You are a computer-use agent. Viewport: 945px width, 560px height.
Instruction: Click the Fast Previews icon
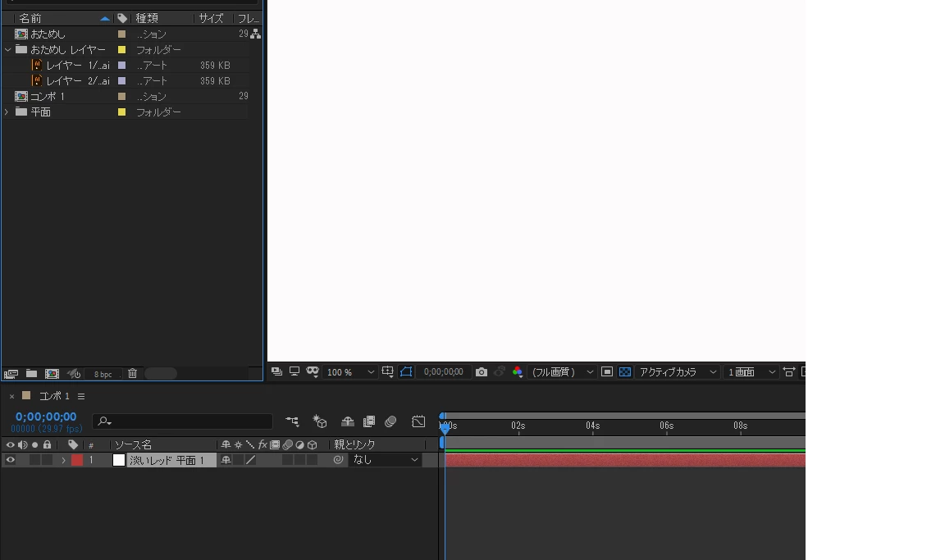pos(607,372)
